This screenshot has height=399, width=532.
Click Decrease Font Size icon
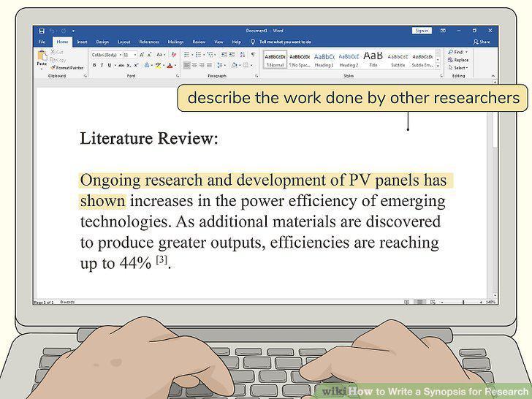(149, 55)
